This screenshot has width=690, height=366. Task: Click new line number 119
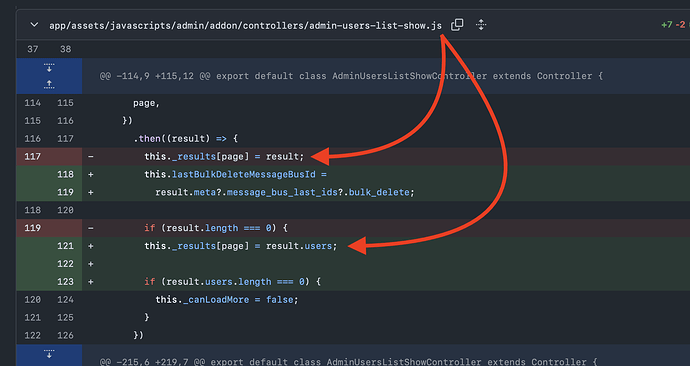65,192
